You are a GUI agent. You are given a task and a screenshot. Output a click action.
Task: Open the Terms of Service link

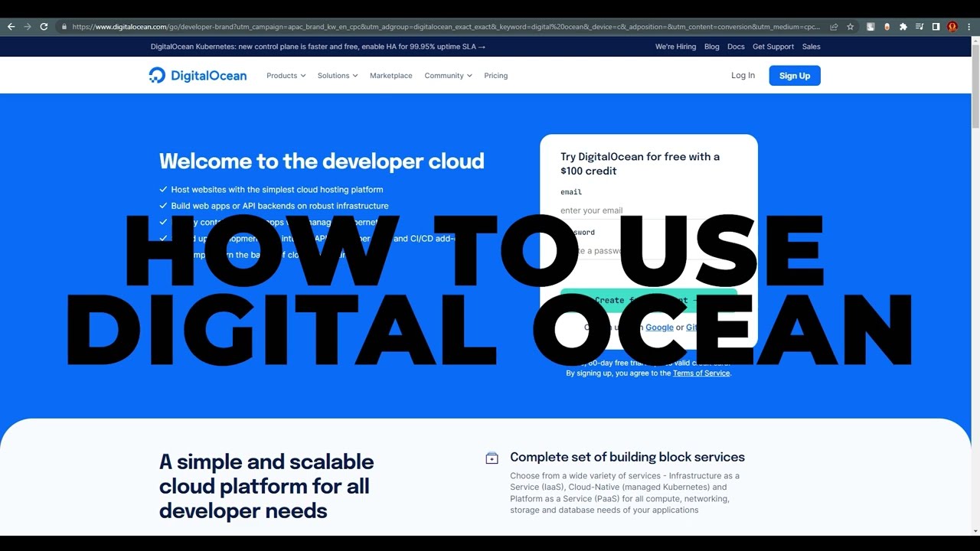(x=701, y=373)
